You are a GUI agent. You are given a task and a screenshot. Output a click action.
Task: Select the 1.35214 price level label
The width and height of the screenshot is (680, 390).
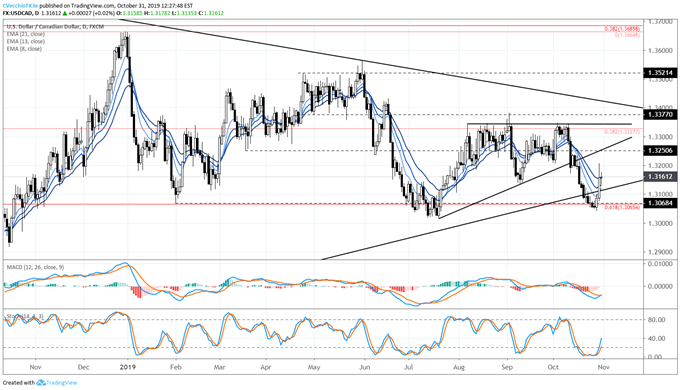point(660,73)
